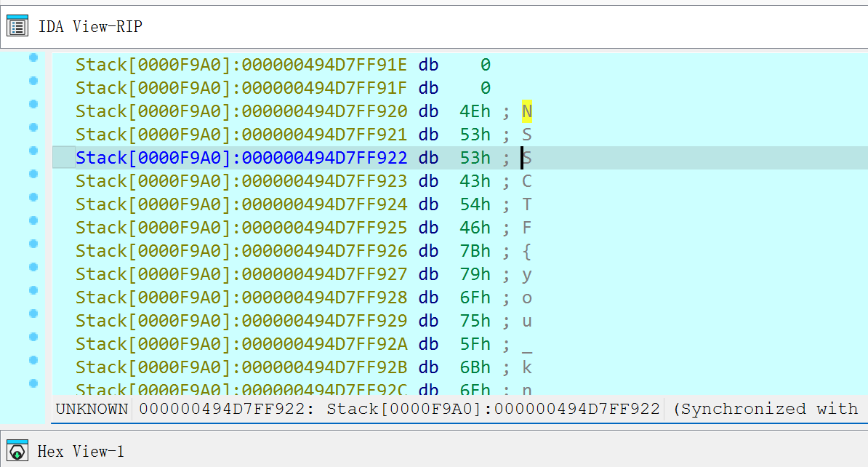The image size is (868, 467).
Task: Click the comment character y
Action: 527,275
